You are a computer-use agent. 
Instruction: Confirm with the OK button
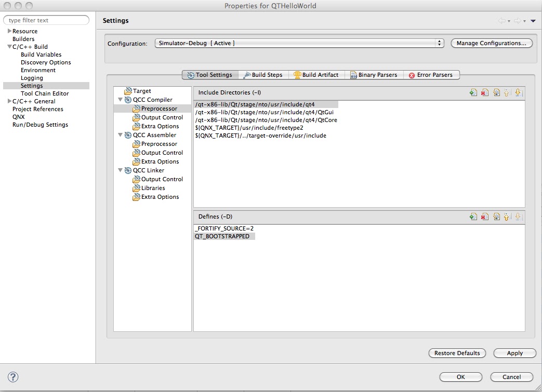point(461,377)
